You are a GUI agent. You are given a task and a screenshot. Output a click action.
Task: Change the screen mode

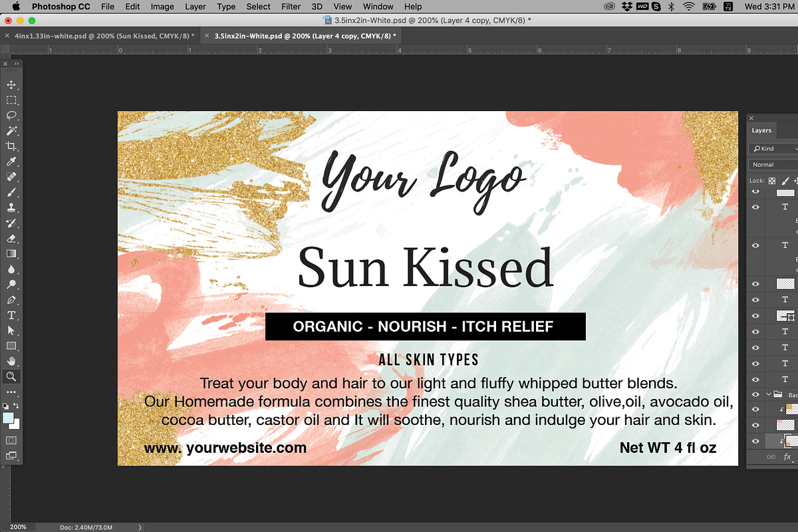click(11, 456)
